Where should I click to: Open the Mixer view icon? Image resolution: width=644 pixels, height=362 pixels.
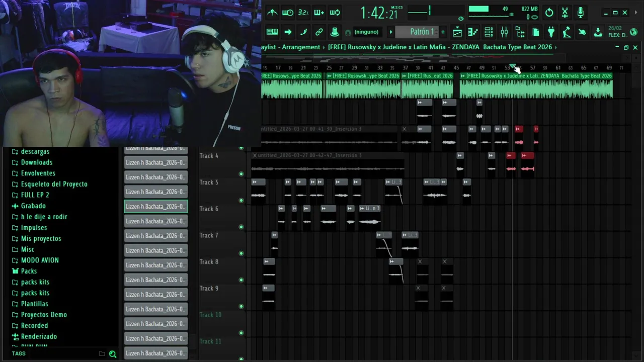pyautogui.click(x=504, y=32)
